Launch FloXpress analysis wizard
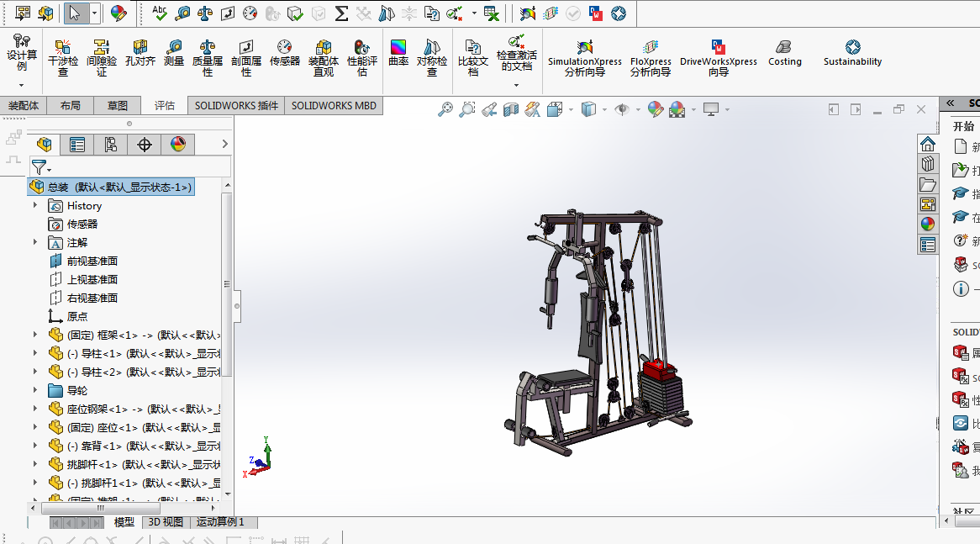The width and height of the screenshot is (980, 544). pos(651,57)
